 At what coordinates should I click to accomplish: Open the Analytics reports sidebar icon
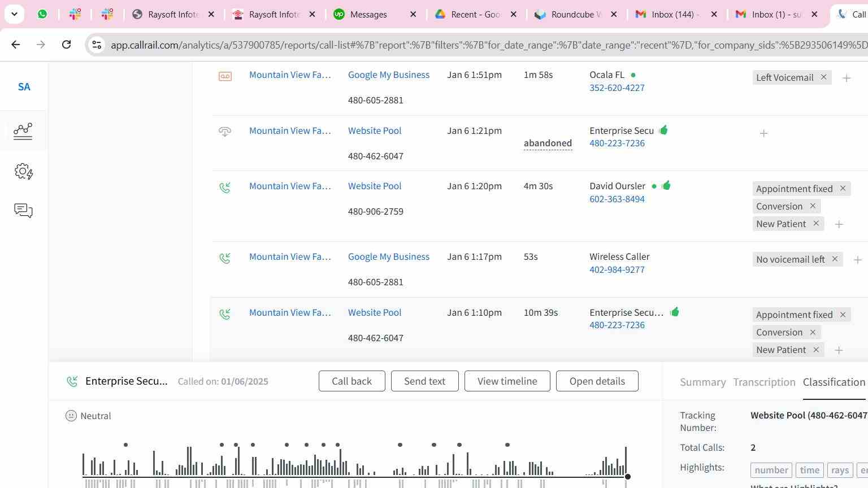(23, 131)
